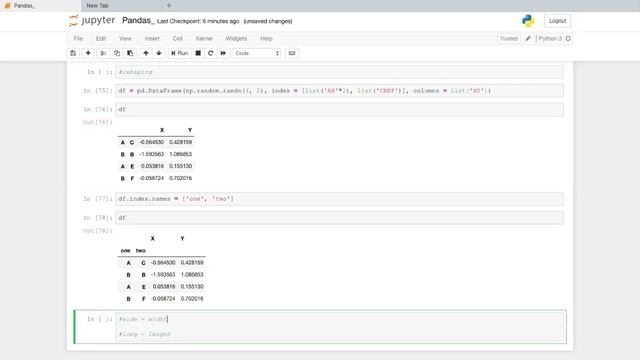The image size is (640, 360).
Task: Open the Edit menu
Action: coord(101,38)
